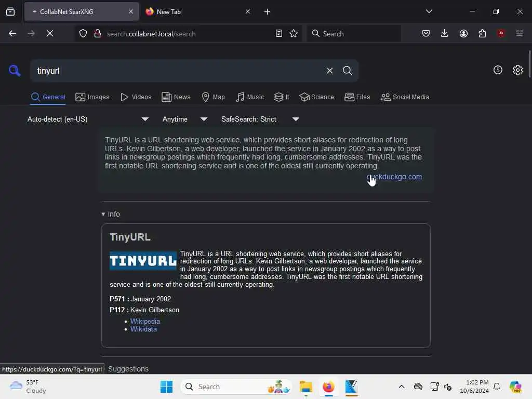Click the Suggestions section label

[x=128, y=369]
